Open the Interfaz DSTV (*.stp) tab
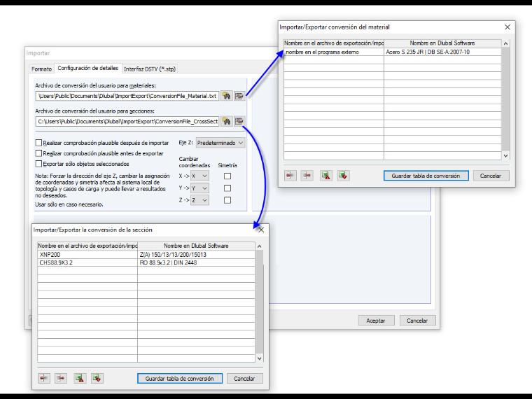This screenshot has width=532, height=399. tap(150, 69)
